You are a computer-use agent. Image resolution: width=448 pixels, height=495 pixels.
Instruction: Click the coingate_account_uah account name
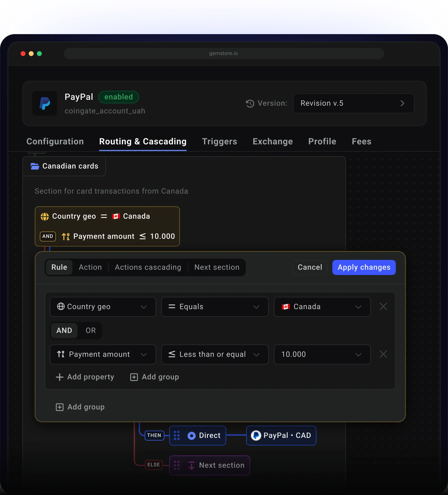(105, 111)
